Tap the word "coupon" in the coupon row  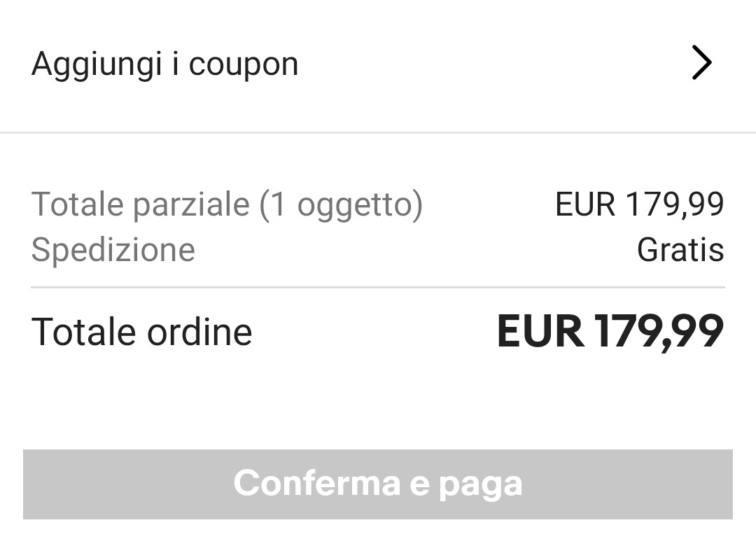244,64
